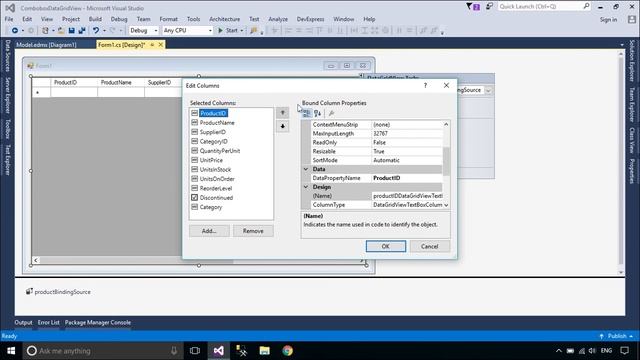Click the New Project toolbar icon

pos(45,31)
